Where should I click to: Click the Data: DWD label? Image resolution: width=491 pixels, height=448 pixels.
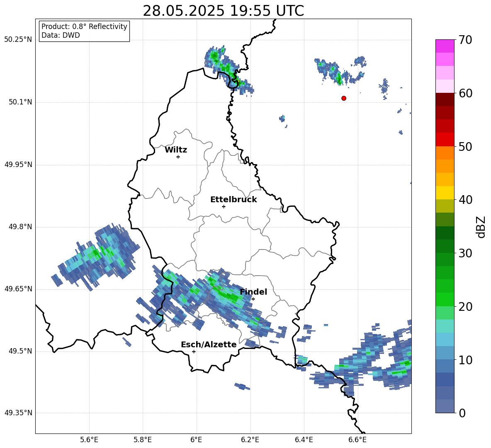tap(61, 35)
